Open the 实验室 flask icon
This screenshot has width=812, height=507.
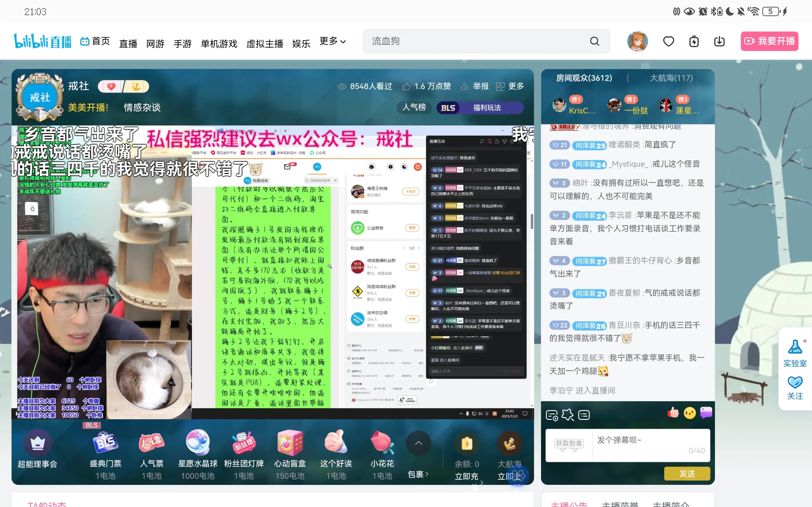click(x=795, y=347)
